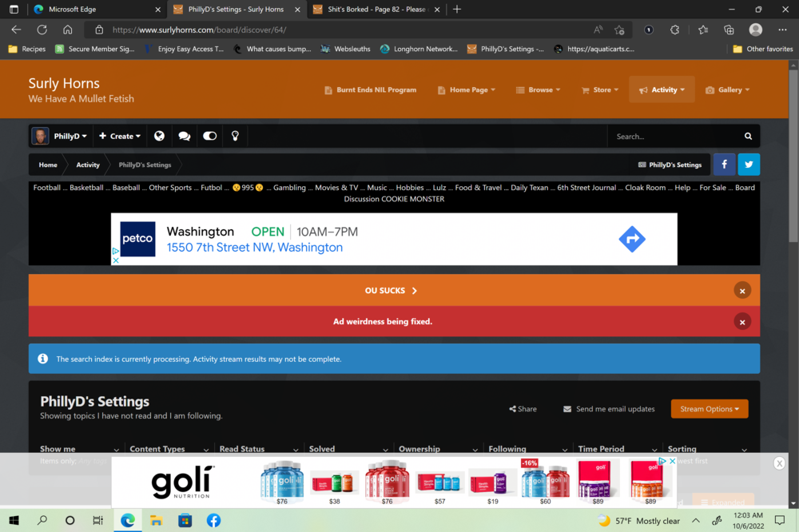The width and height of the screenshot is (799, 532).
Task: Share page via Facebook icon
Action: pos(724,165)
